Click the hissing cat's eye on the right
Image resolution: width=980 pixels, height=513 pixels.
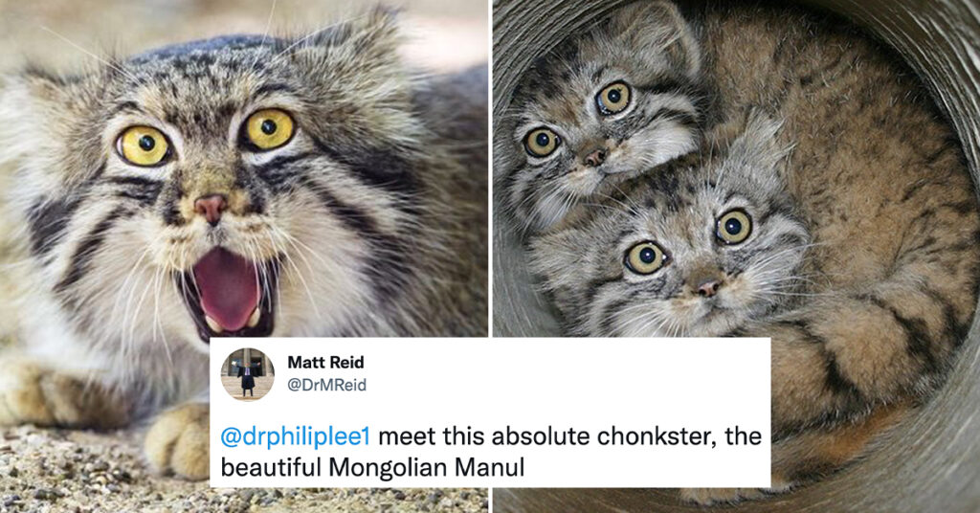(269, 128)
